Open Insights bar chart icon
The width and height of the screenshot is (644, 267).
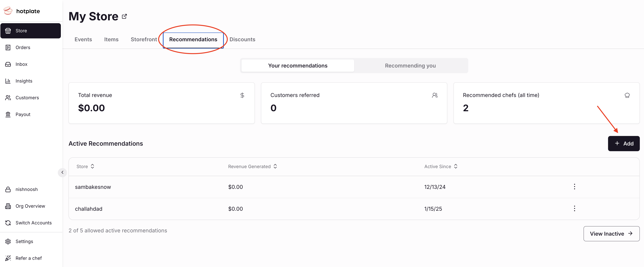pos(8,81)
